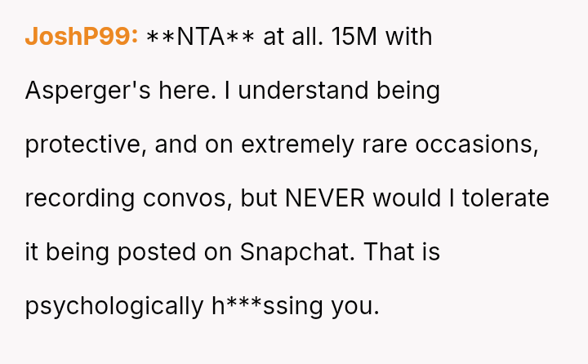Click the capitalized word "NEVER"
The image size is (588, 364).
tap(327, 198)
